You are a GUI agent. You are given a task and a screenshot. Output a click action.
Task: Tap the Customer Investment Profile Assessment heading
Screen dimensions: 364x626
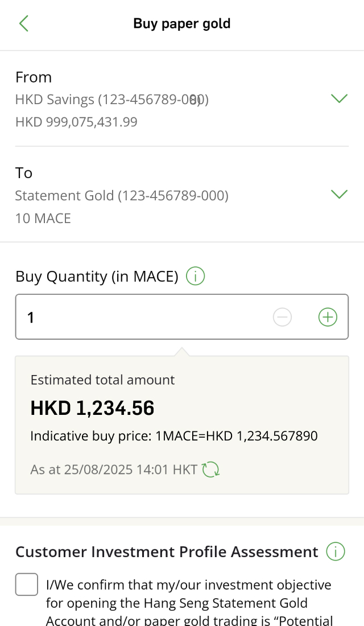click(167, 552)
